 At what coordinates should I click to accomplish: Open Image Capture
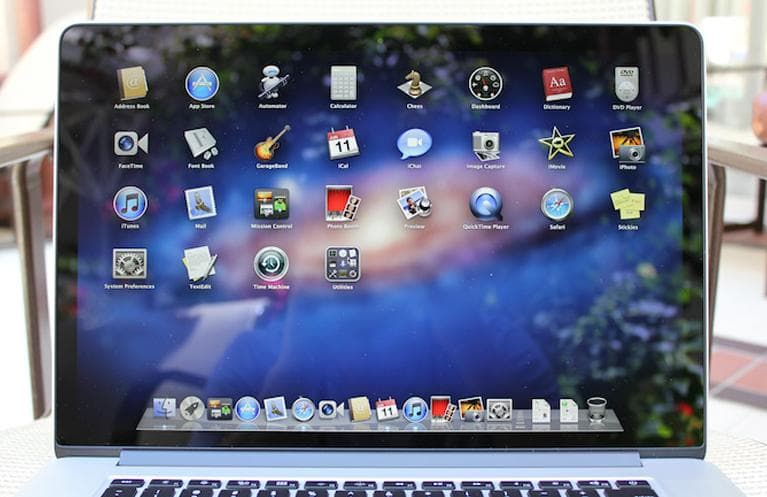(485, 145)
